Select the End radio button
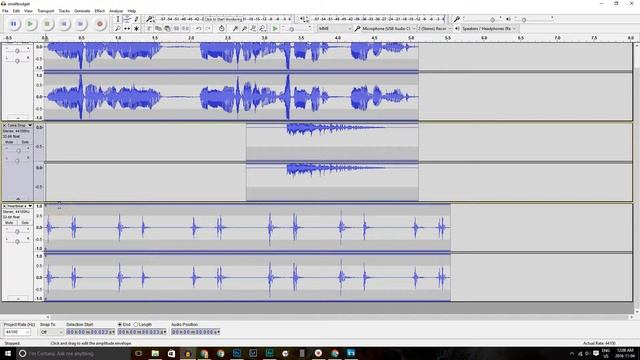The width and height of the screenshot is (640, 360). [120, 324]
